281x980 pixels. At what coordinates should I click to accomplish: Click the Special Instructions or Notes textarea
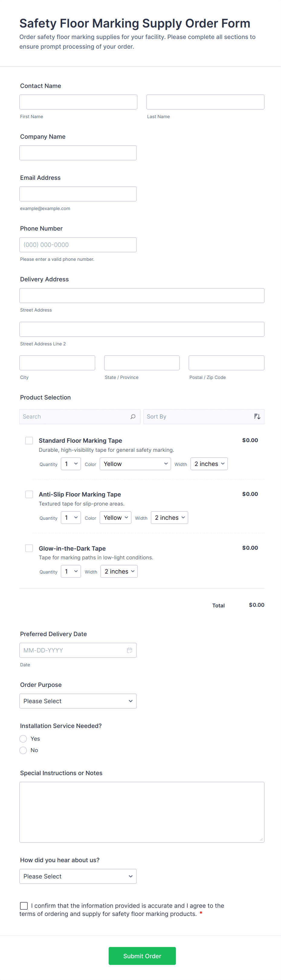142,812
